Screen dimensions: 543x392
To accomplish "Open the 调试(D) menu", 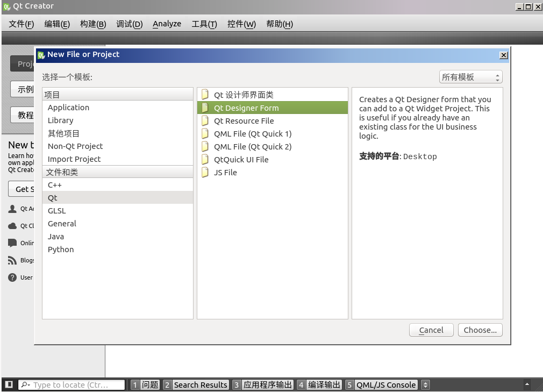I will coord(129,24).
